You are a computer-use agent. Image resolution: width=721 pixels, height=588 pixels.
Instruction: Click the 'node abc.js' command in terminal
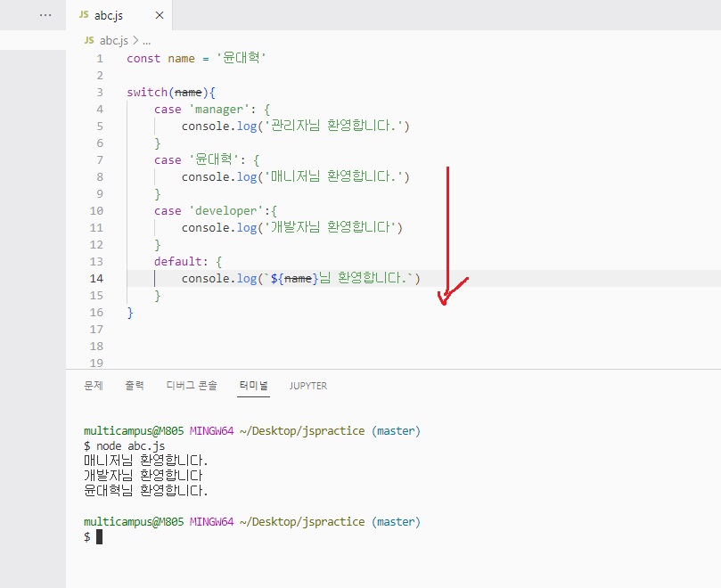(x=131, y=446)
